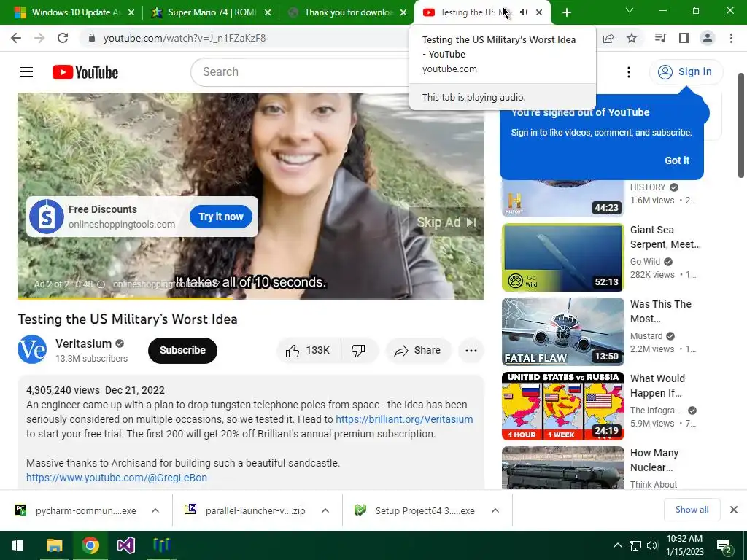The width and height of the screenshot is (747, 560).
Task: Open the HISTORY video thumbnail 44:23
Action: pos(562,198)
